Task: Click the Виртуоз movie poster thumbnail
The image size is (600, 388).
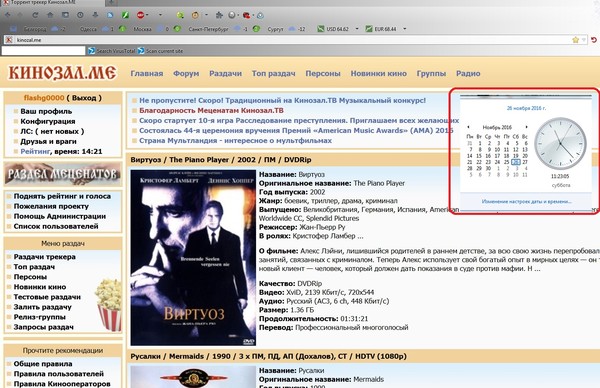Action: tap(193, 258)
